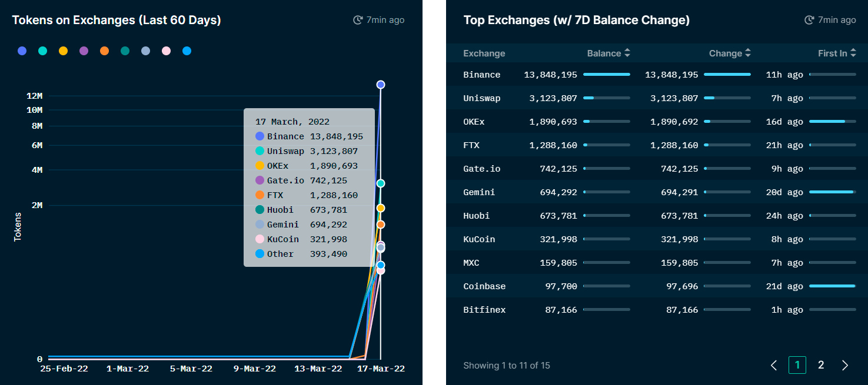The height and width of the screenshot is (385, 868).
Task: Sort table by First In column
Action: 837,53
